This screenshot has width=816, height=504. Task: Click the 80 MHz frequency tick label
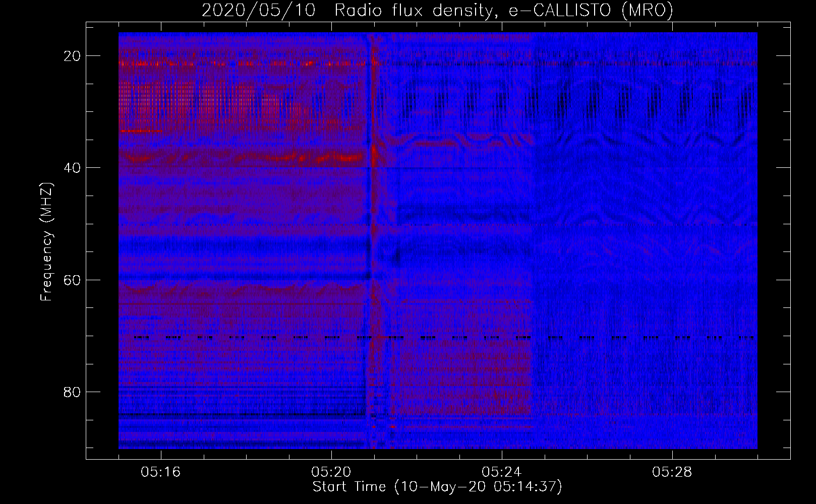73,392
